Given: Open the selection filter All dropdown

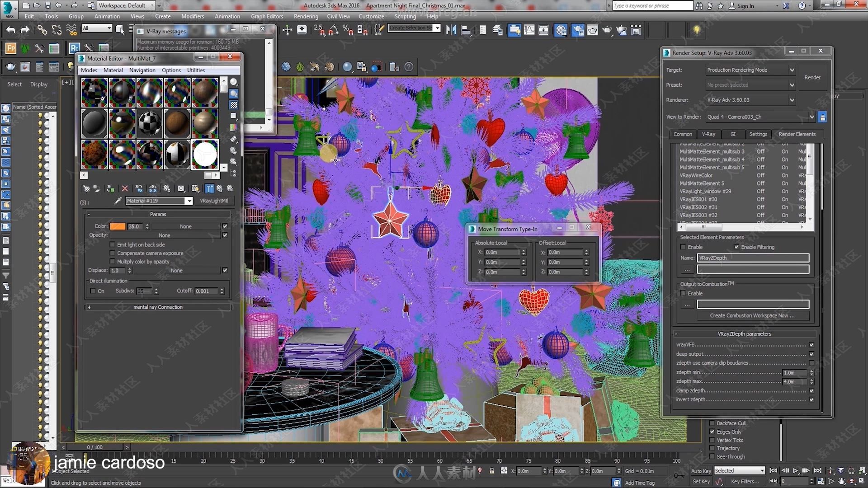Looking at the screenshot, I should 97,28.
